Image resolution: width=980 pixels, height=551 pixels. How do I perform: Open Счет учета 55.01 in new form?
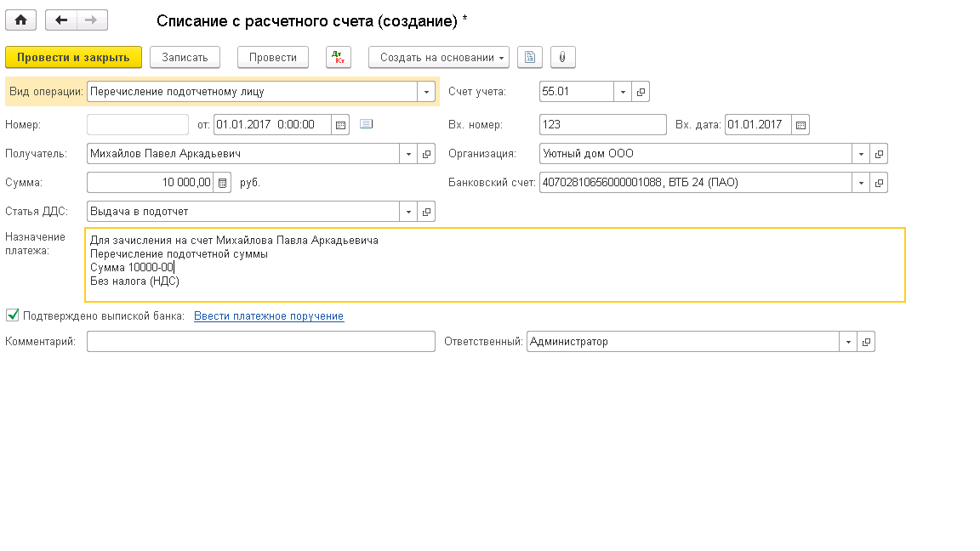pyautogui.click(x=641, y=92)
